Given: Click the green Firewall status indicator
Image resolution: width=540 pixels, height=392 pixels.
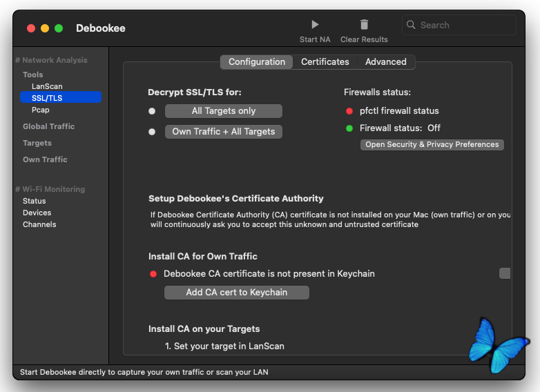Looking at the screenshot, I should click(349, 128).
